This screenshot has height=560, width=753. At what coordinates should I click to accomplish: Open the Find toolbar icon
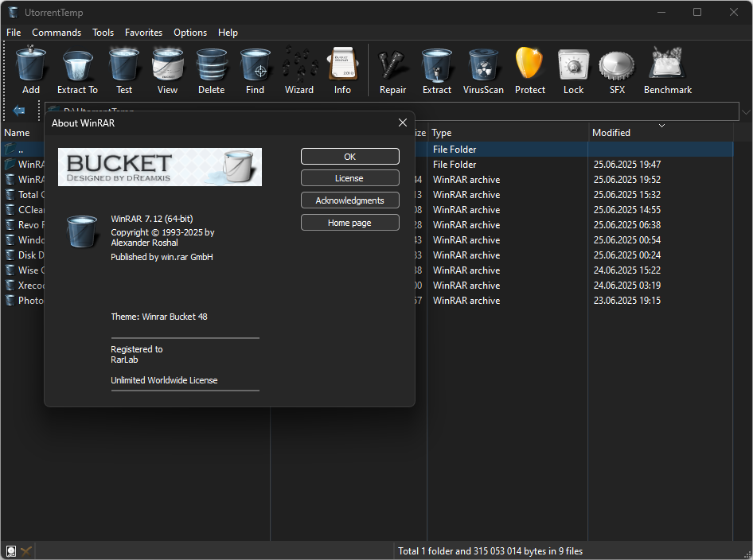tap(255, 64)
